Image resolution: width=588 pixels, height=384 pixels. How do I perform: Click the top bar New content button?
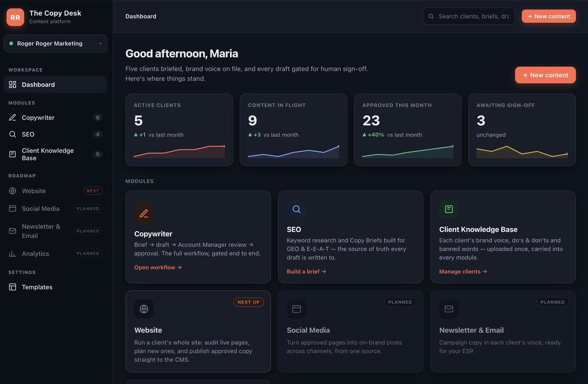549,16
